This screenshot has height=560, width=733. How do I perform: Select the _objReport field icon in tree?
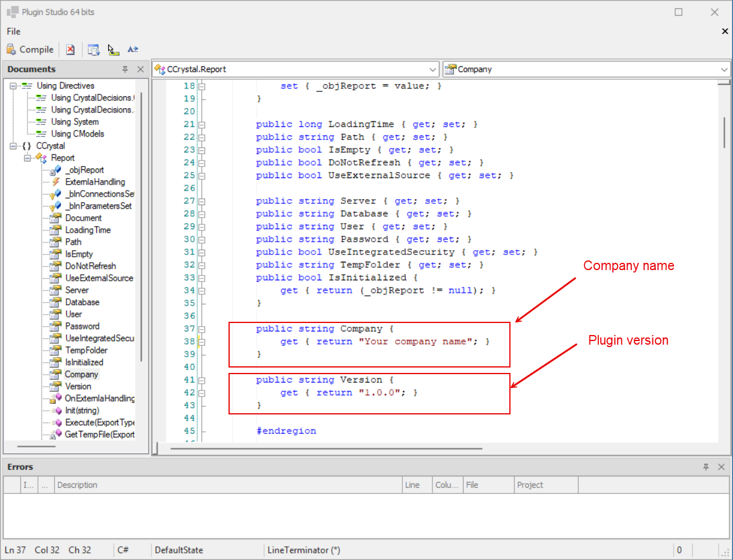pyautogui.click(x=55, y=170)
